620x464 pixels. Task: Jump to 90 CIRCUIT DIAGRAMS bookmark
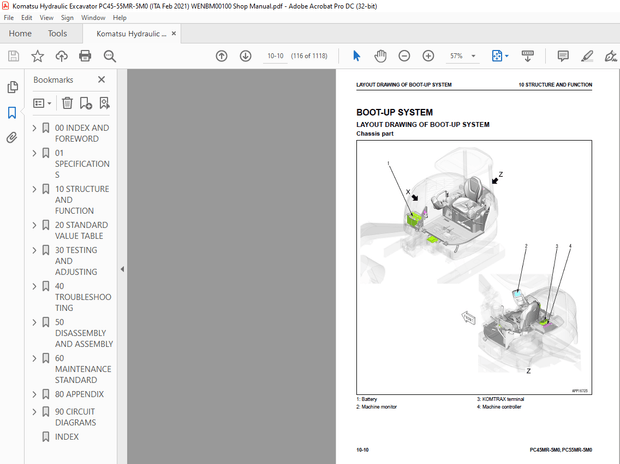click(x=75, y=417)
